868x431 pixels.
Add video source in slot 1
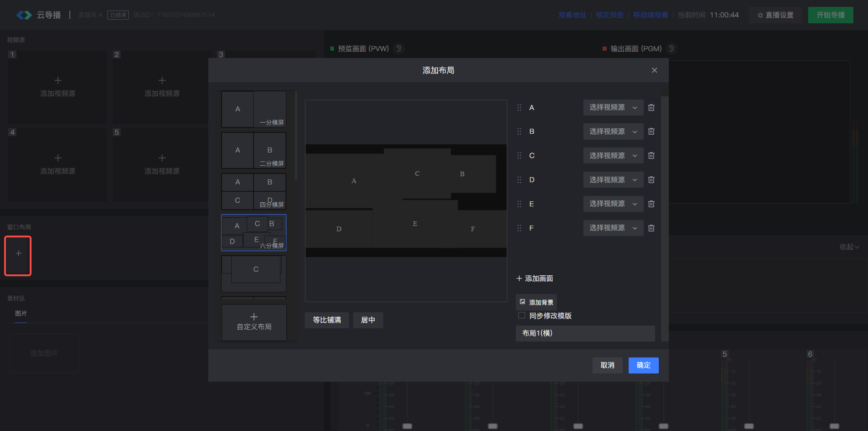coord(58,87)
